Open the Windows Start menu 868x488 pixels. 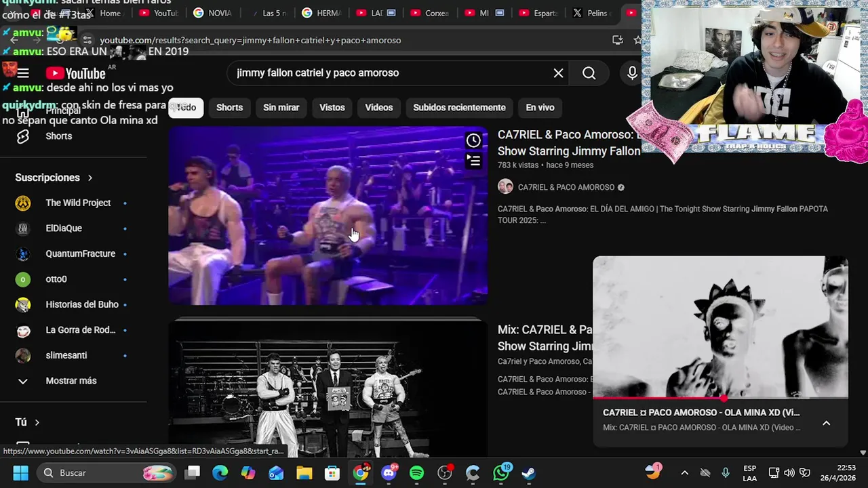(x=20, y=472)
